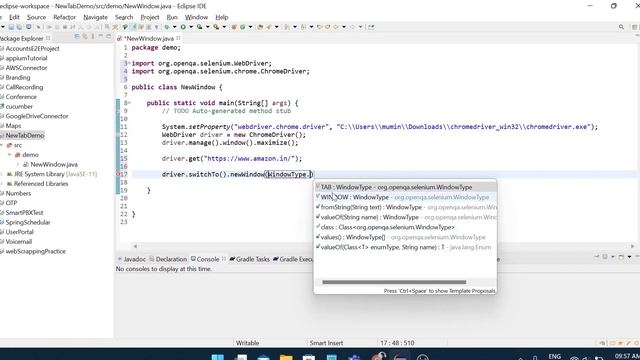The width and height of the screenshot is (640, 360).
Task: Click 'Writable' in status bar
Action: (247, 343)
